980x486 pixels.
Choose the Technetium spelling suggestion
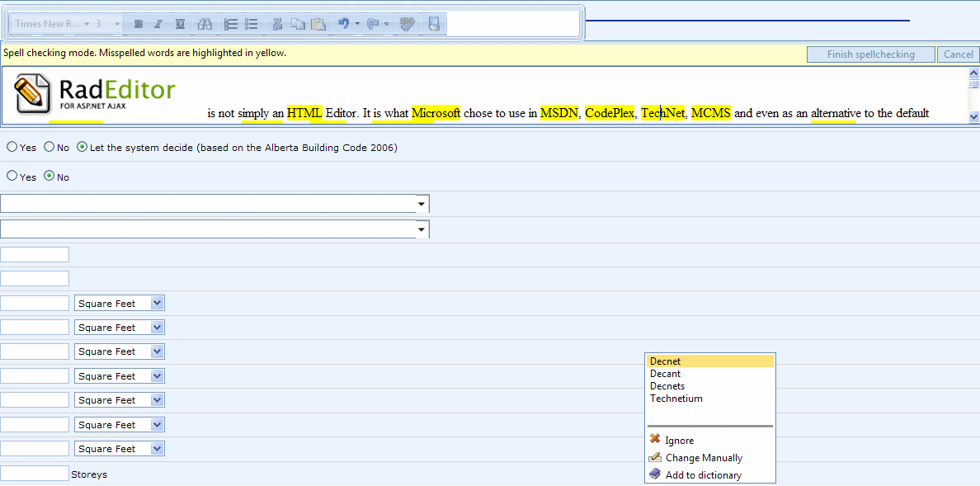click(710, 399)
